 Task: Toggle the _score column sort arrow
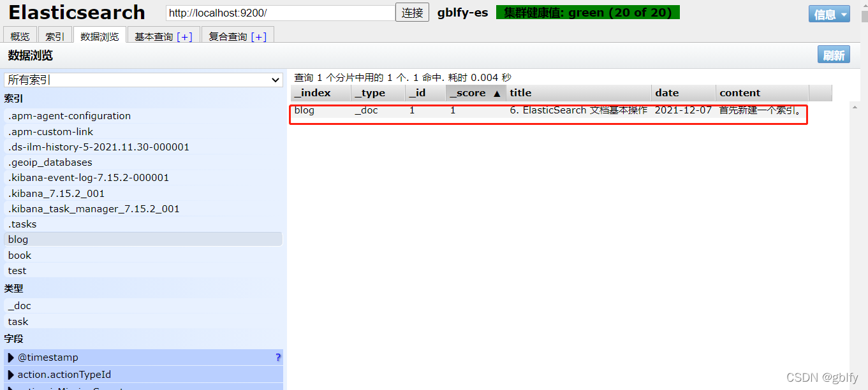(x=497, y=93)
